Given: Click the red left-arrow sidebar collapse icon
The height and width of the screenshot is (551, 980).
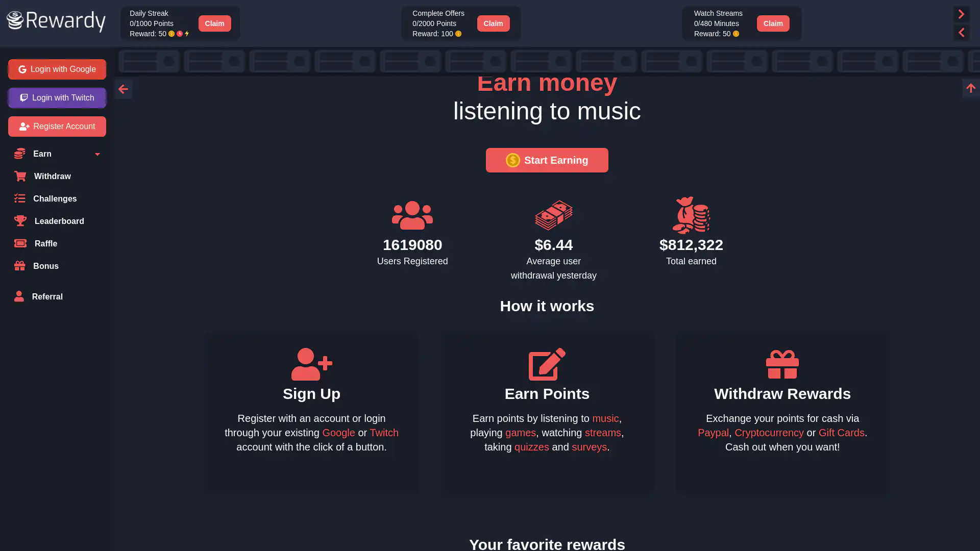Looking at the screenshot, I should coord(123,89).
